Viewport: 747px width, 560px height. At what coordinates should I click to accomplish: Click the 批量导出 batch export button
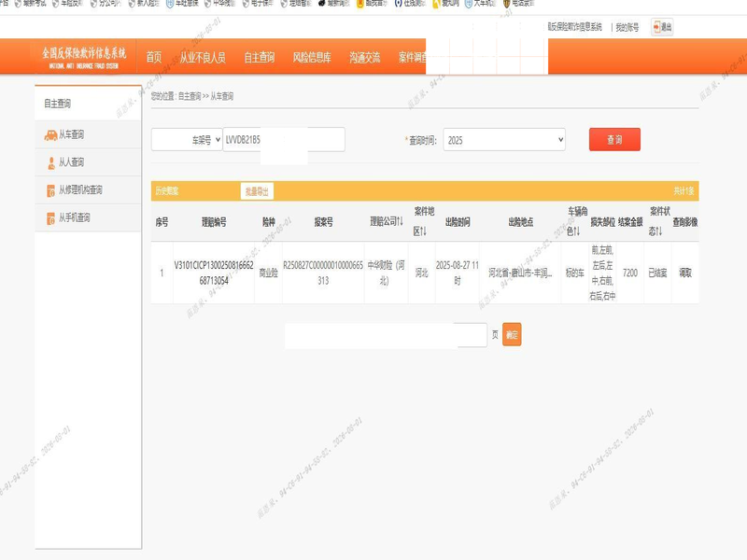coord(257,191)
